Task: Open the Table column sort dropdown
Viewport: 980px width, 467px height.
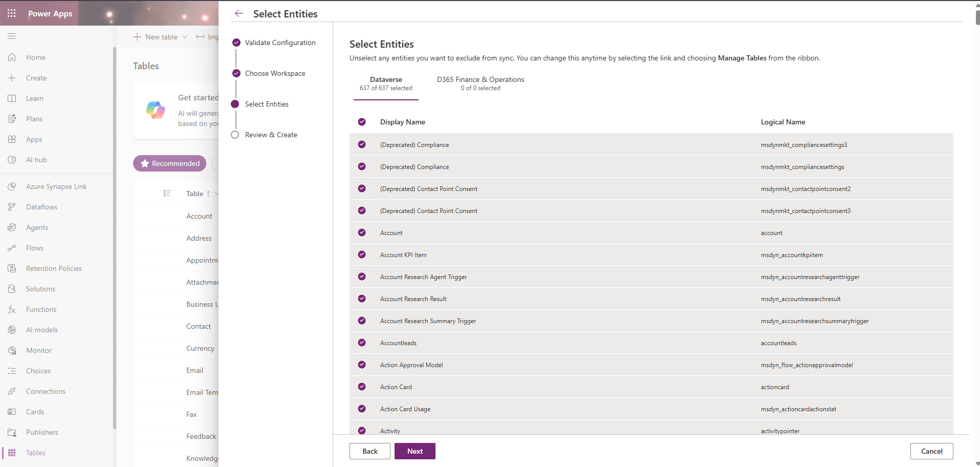Action: [x=216, y=194]
